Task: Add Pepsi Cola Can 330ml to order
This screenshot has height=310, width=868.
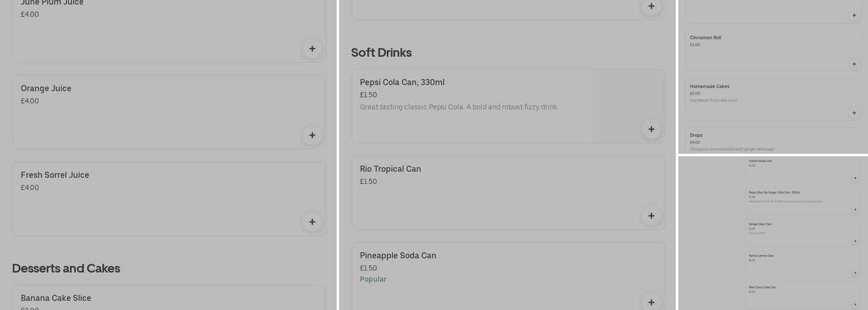Action: point(651,129)
